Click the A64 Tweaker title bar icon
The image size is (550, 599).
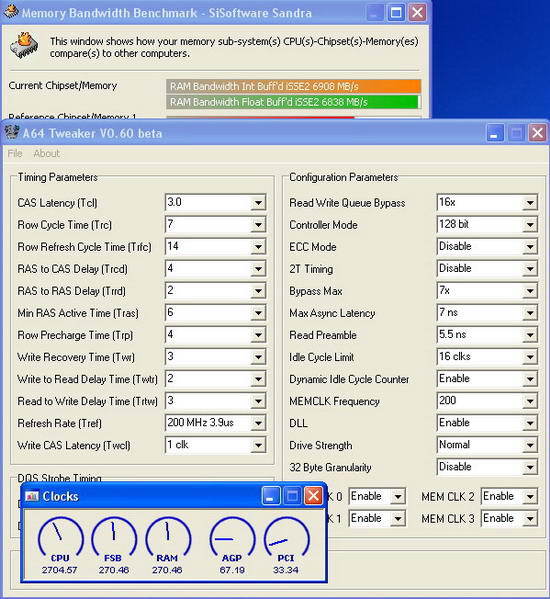tap(12, 133)
